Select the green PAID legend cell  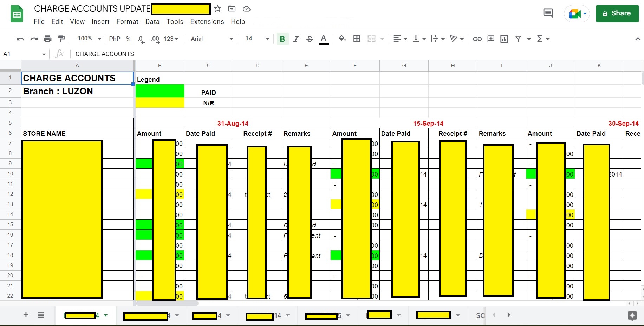click(x=160, y=91)
